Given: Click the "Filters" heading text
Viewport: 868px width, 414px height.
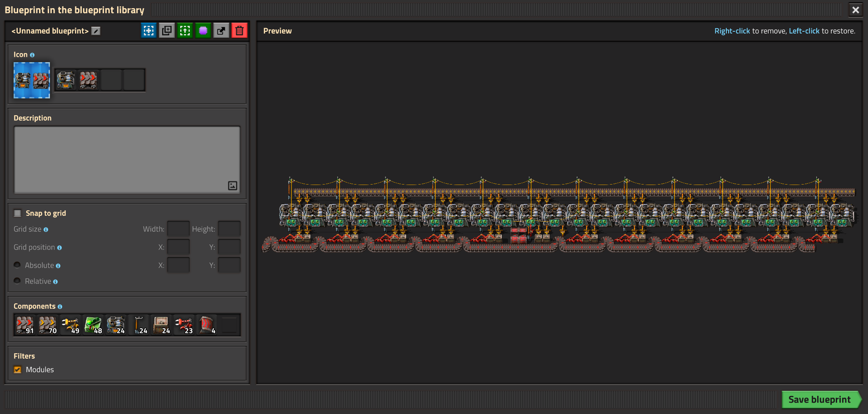Looking at the screenshot, I should (x=24, y=356).
